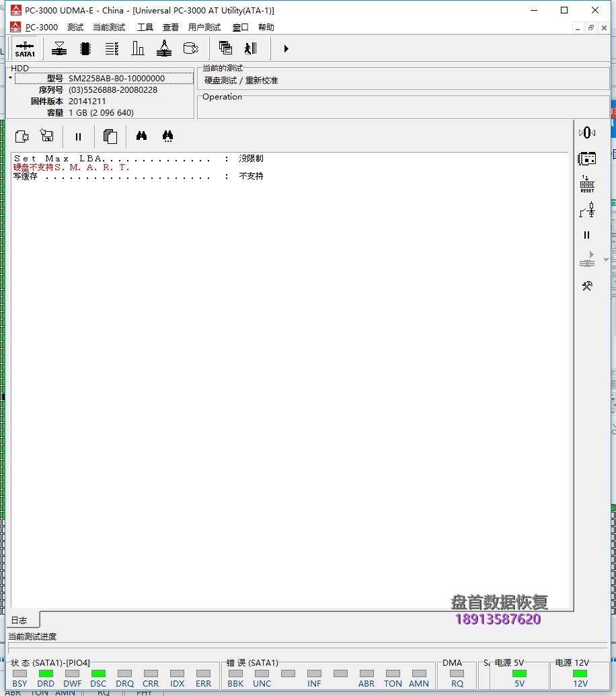Open the 工具 menu
Screen dimensions: 616x696
click(145, 28)
